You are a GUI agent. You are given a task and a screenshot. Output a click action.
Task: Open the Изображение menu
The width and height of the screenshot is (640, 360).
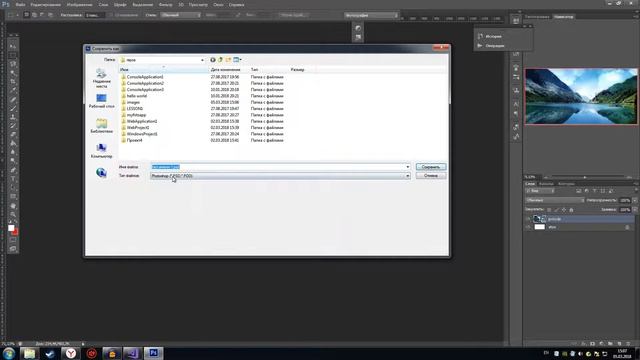[80, 4]
